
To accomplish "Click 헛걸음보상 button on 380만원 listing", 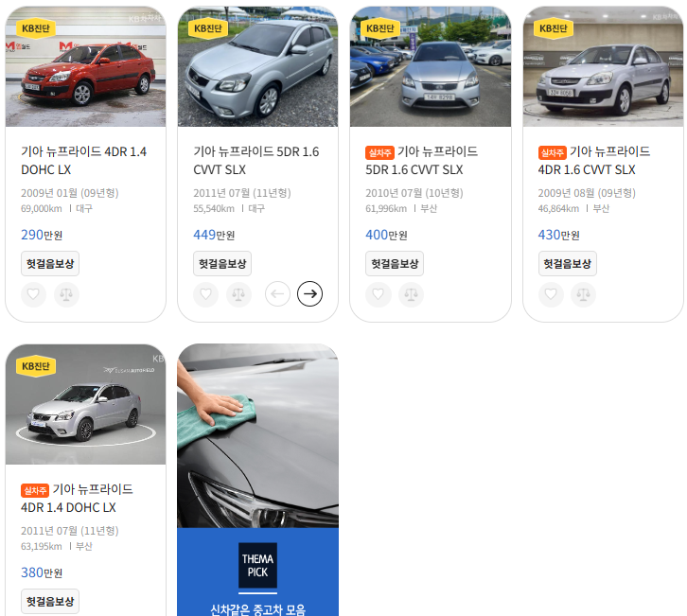I will coord(50,602).
